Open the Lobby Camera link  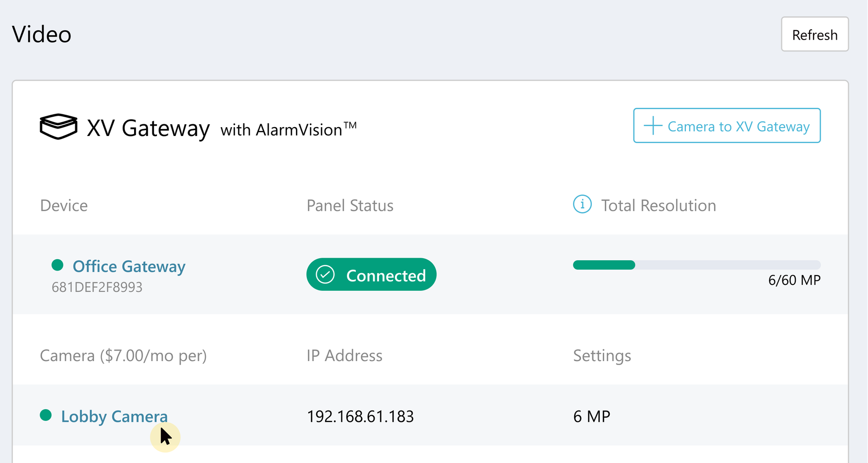click(114, 417)
